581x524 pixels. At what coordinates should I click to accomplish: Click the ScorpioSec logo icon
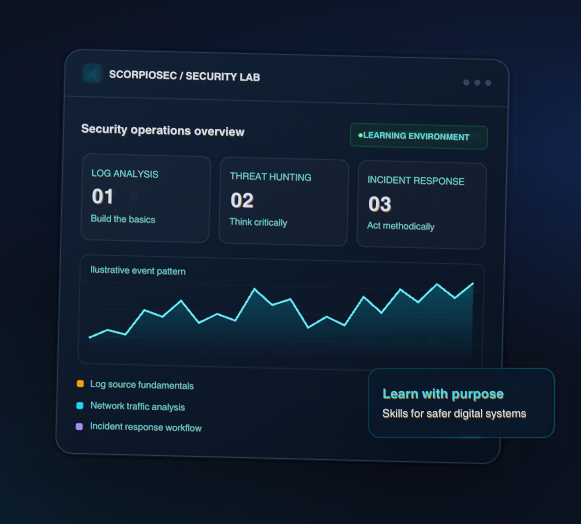(92, 73)
